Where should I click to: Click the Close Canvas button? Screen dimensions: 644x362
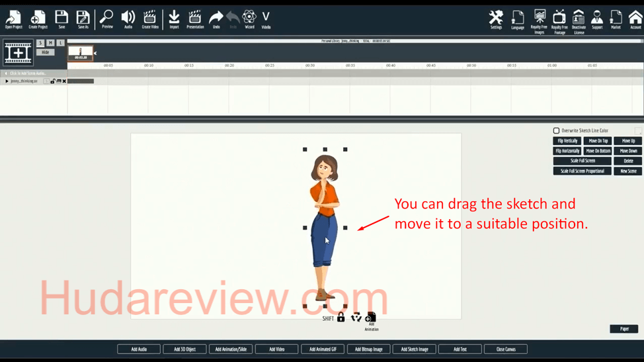point(506,349)
